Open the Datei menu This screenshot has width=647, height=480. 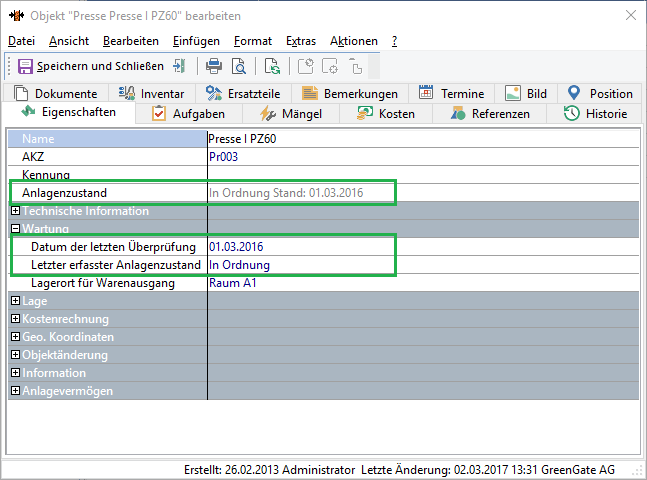[21, 41]
